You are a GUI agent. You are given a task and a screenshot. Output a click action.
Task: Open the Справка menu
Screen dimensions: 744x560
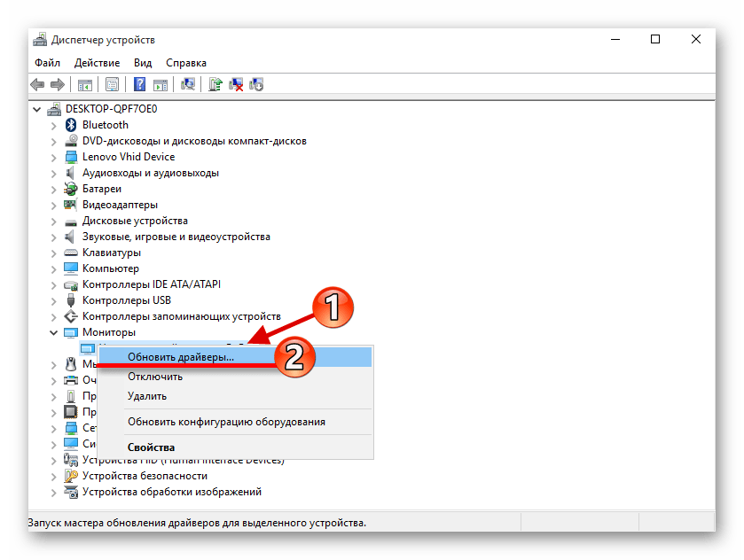click(x=185, y=63)
